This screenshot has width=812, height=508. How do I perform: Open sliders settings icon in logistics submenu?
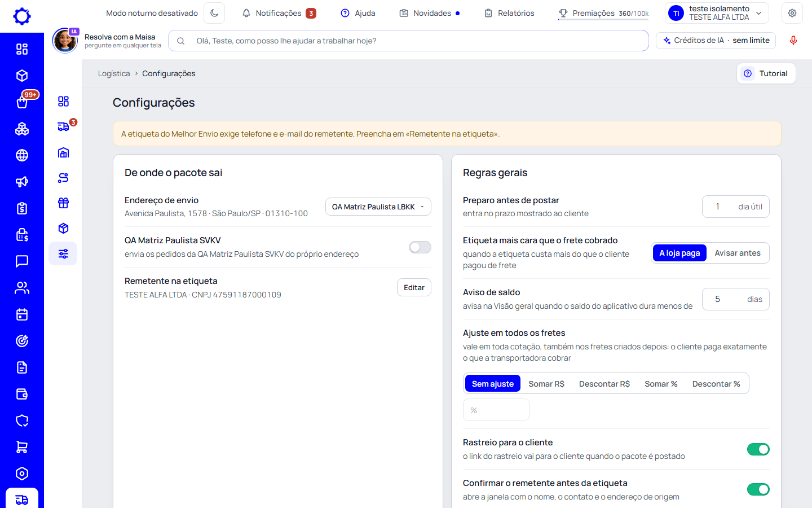click(x=63, y=253)
